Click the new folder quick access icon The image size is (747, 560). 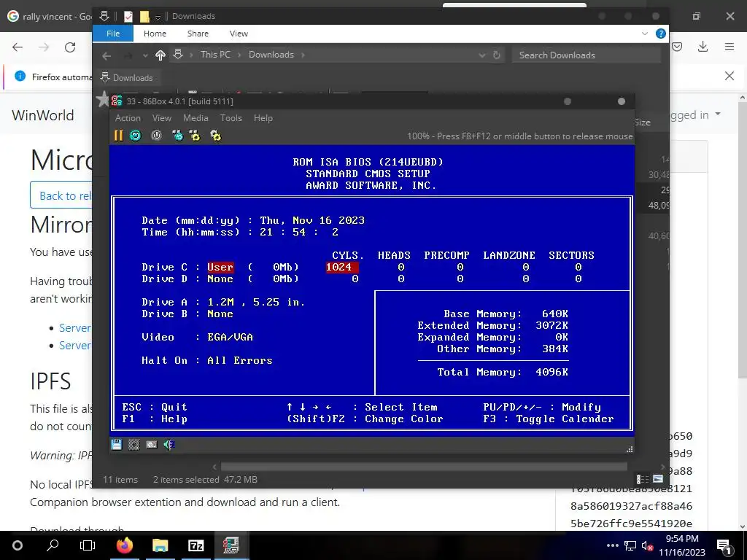click(144, 17)
